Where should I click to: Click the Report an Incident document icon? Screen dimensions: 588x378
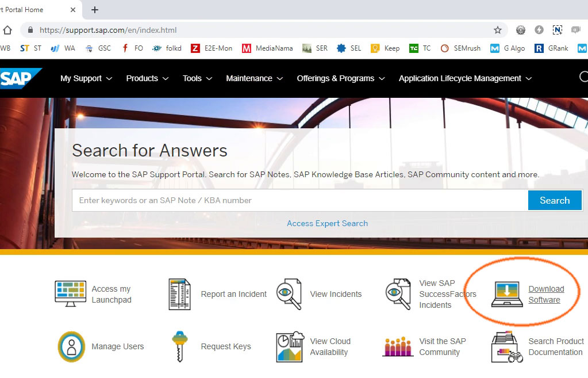point(180,294)
